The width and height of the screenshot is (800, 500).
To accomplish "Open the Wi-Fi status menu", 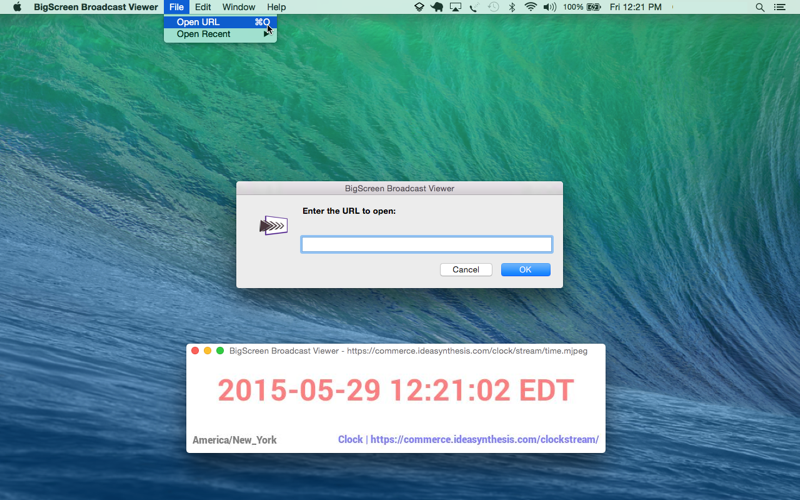I will pos(531,7).
